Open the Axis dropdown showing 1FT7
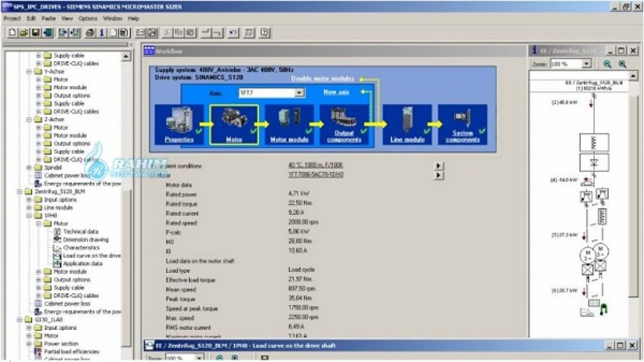 298,93
